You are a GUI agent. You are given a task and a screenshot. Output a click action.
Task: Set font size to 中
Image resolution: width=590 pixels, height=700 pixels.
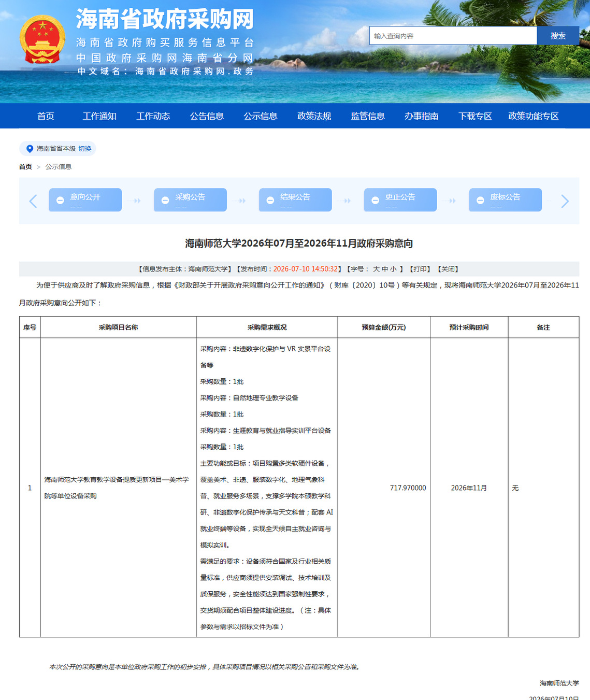(x=385, y=269)
